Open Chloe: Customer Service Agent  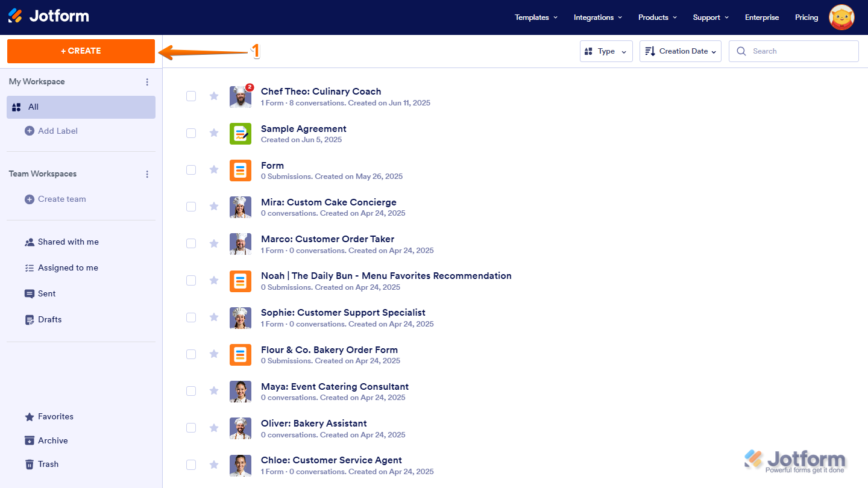click(332, 460)
